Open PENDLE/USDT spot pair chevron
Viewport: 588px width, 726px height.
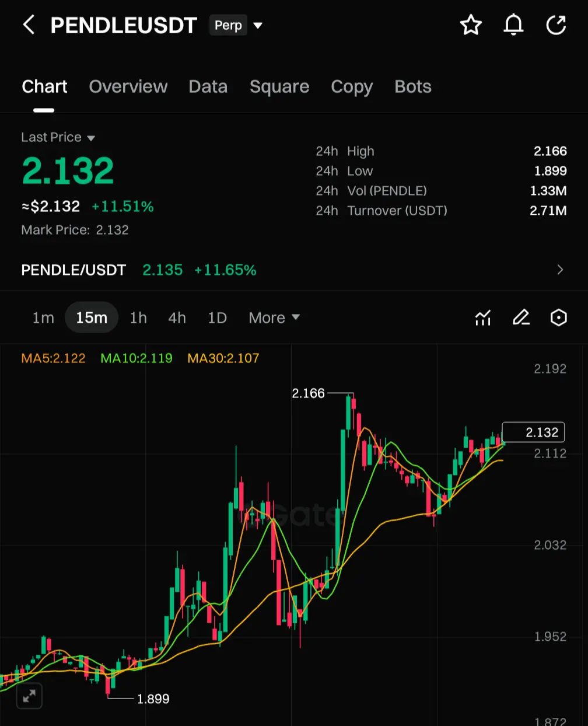pos(560,270)
